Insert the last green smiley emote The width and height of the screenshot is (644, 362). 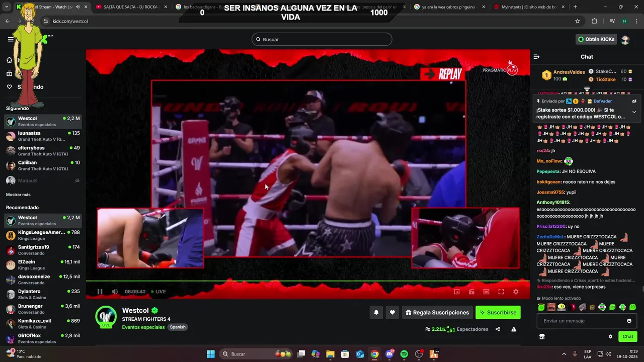[x=632, y=307]
